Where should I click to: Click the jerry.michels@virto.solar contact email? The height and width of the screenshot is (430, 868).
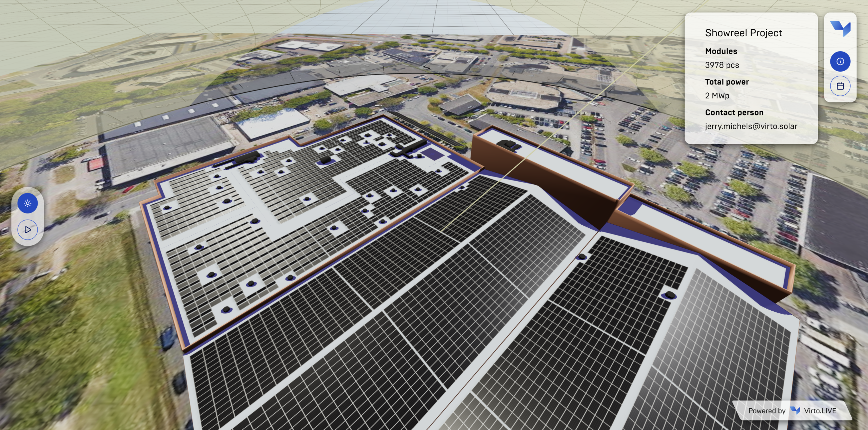click(x=751, y=126)
